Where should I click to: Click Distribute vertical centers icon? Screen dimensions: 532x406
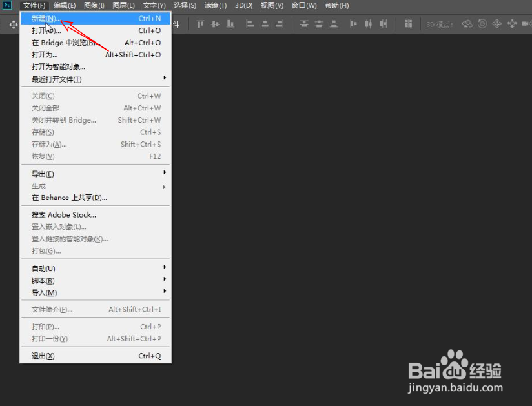coord(319,24)
